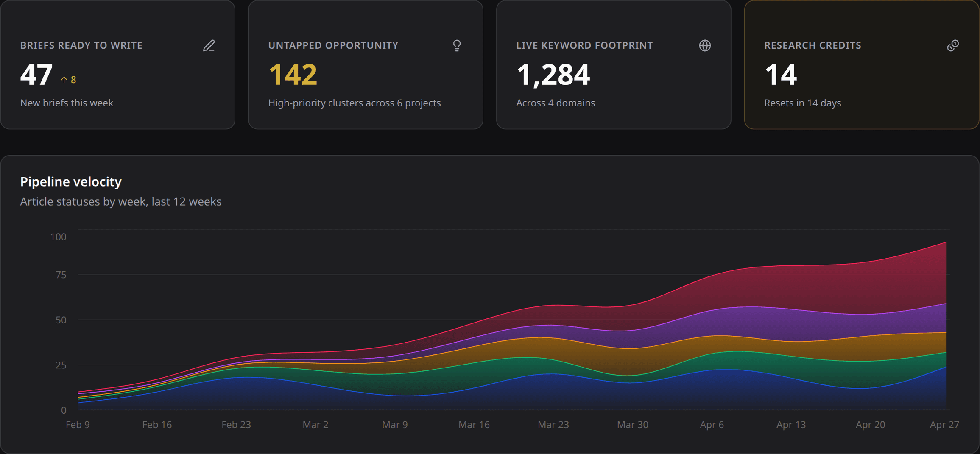
Task: Select the 'RESEARCH CREDITS' heading
Action: pos(812,45)
